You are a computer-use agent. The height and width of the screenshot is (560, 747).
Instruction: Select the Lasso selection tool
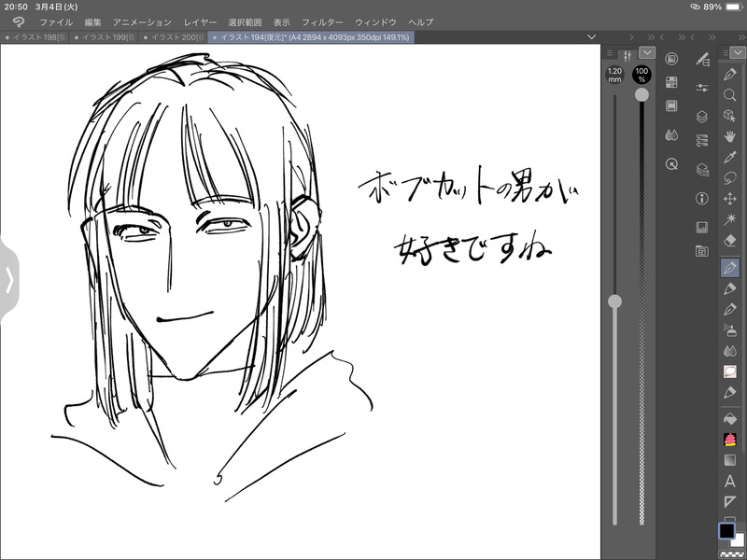pos(730,178)
